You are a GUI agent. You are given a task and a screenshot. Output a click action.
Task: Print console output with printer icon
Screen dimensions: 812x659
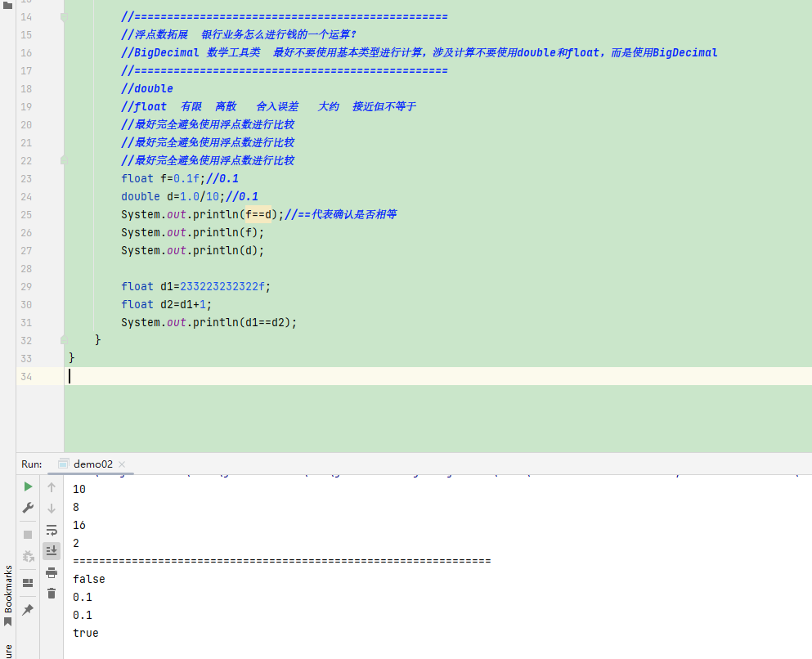(x=52, y=572)
